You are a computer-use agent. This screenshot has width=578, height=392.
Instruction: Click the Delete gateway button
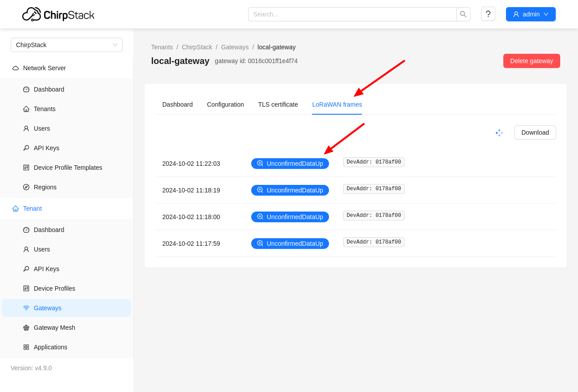coord(532,61)
